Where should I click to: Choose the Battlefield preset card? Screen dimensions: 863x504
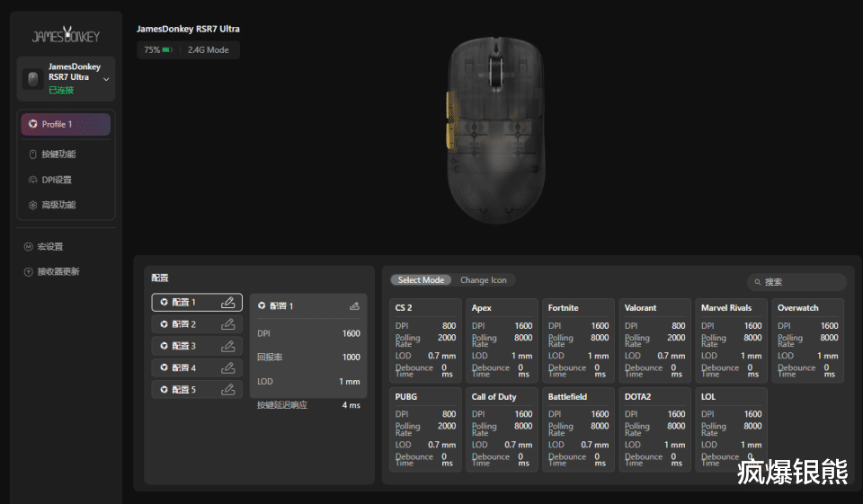pyautogui.click(x=578, y=429)
